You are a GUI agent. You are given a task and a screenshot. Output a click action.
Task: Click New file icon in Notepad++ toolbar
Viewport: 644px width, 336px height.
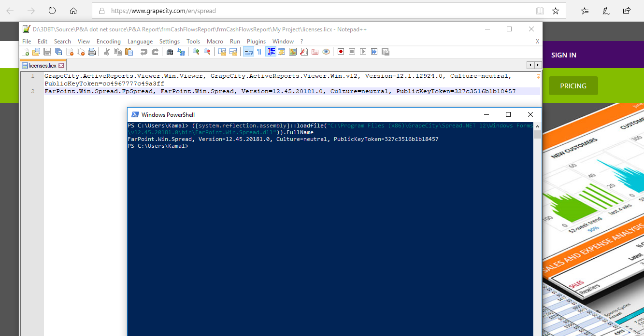tap(26, 52)
